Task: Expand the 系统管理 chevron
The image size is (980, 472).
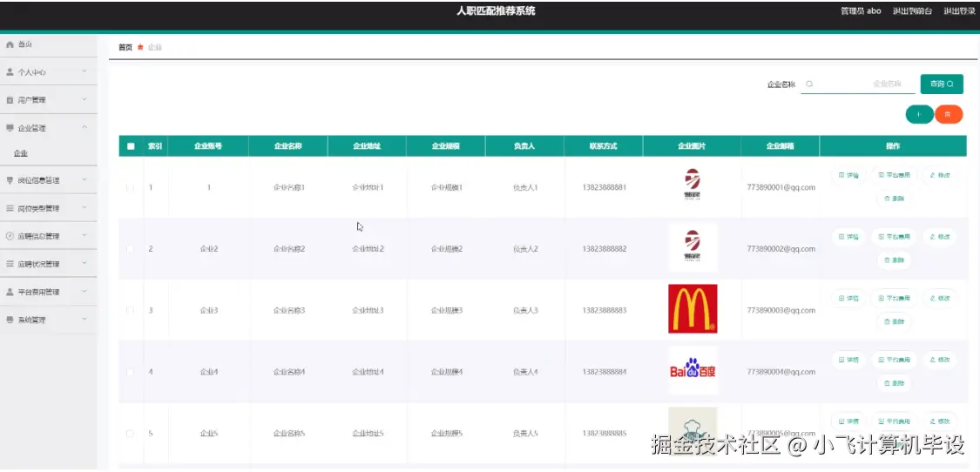Action: (84, 320)
